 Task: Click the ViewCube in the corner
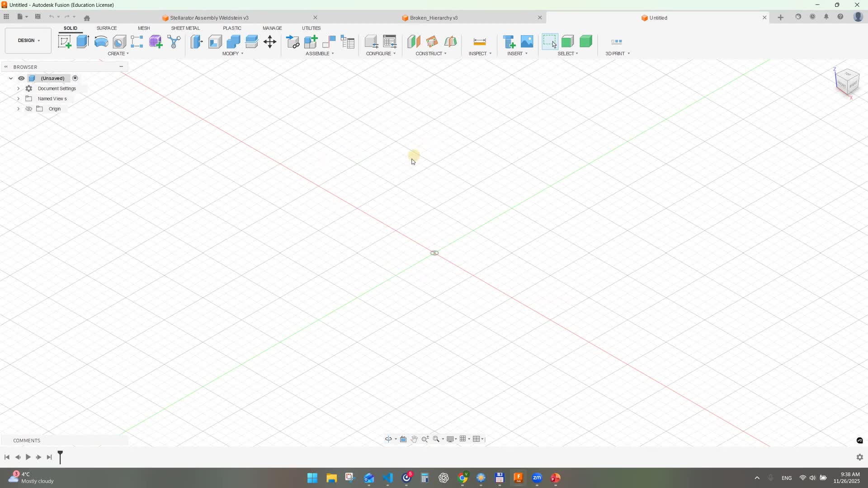[x=847, y=82]
